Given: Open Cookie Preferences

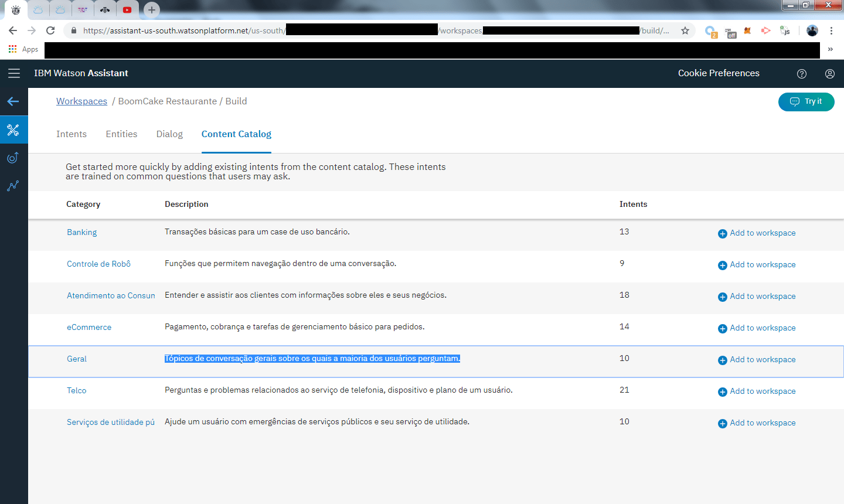Looking at the screenshot, I should tap(719, 73).
